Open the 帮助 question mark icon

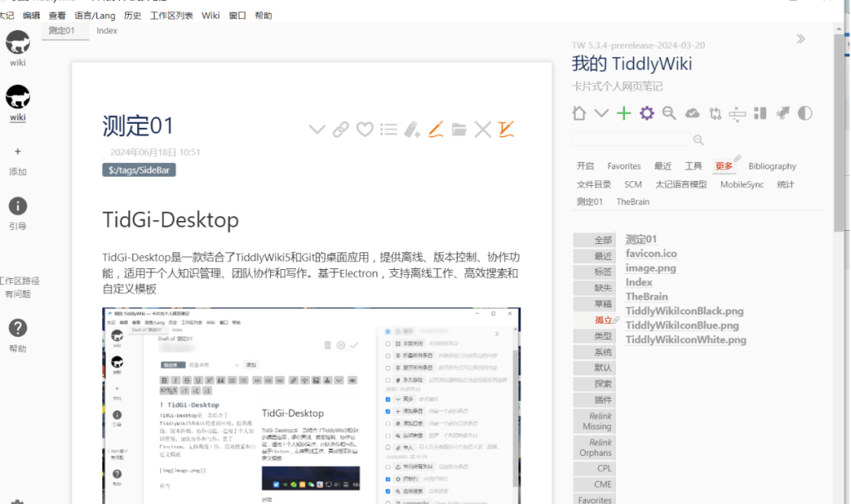[17, 328]
